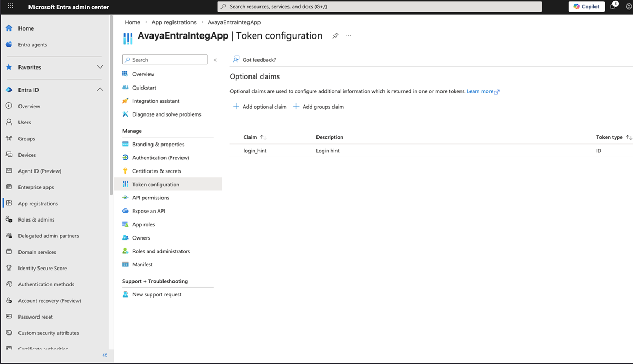Collapse the left navigation pane
633x364 pixels.
click(104, 355)
